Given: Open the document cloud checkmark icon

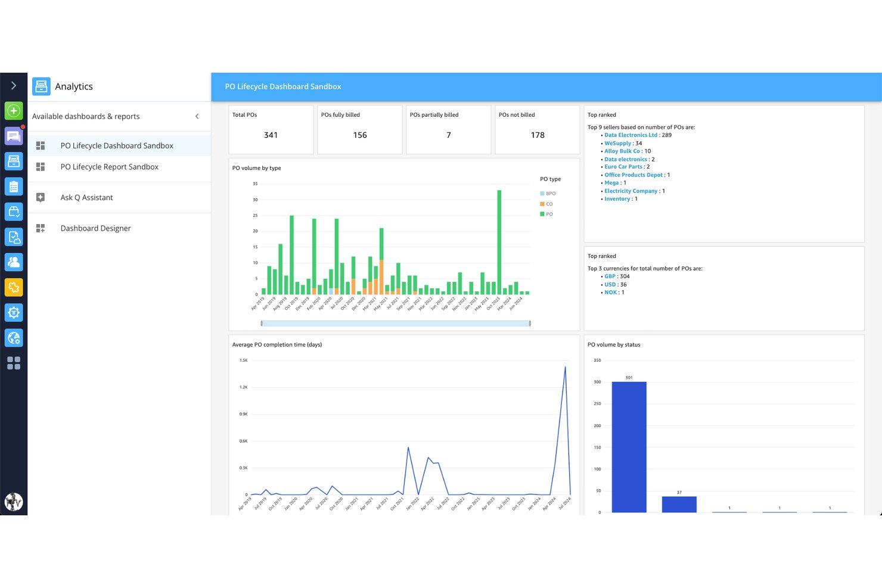Looking at the screenshot, I should tap(14, 237).
